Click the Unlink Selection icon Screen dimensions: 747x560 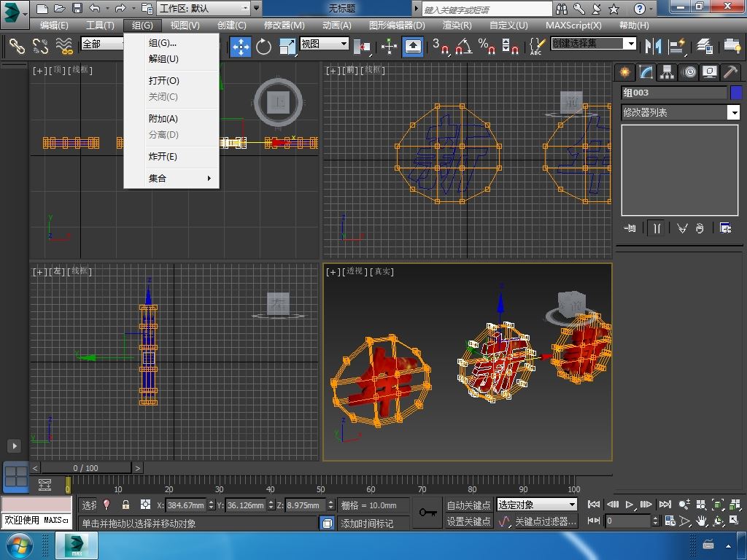coord(40,47)
